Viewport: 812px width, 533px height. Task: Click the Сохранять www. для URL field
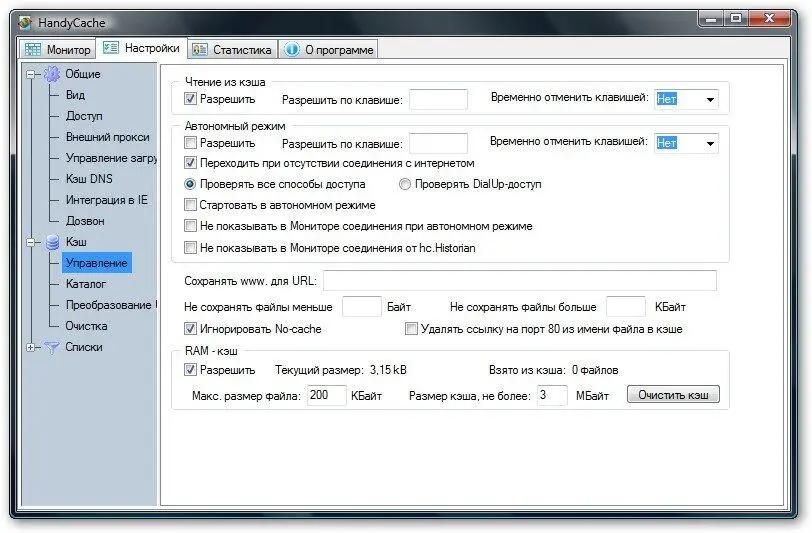519,280
